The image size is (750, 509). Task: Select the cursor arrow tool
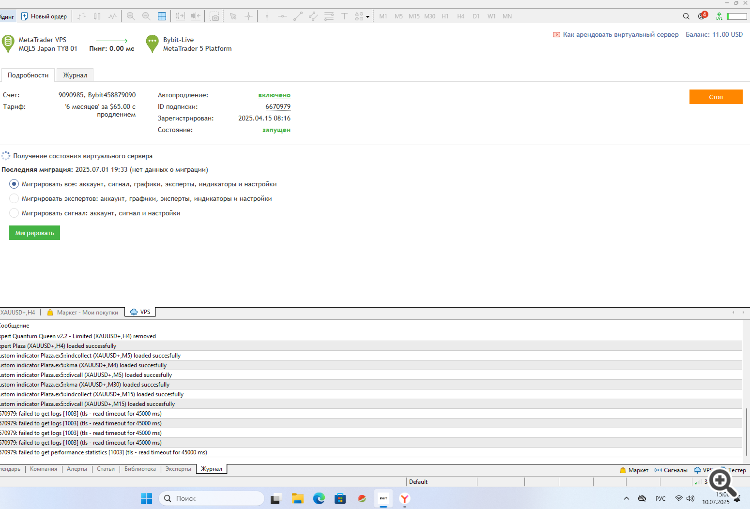tap(233, 16)
